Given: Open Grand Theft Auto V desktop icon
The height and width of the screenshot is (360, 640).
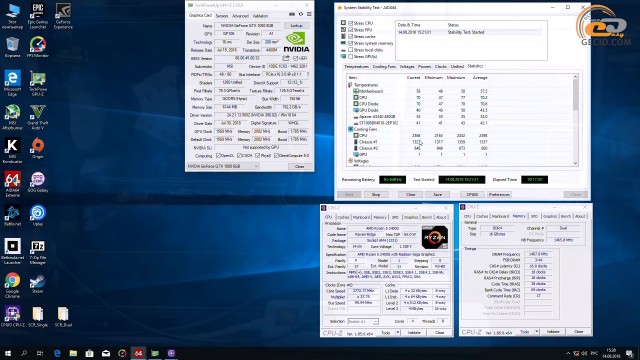Looking at the screenshot, I should point(38,117).
